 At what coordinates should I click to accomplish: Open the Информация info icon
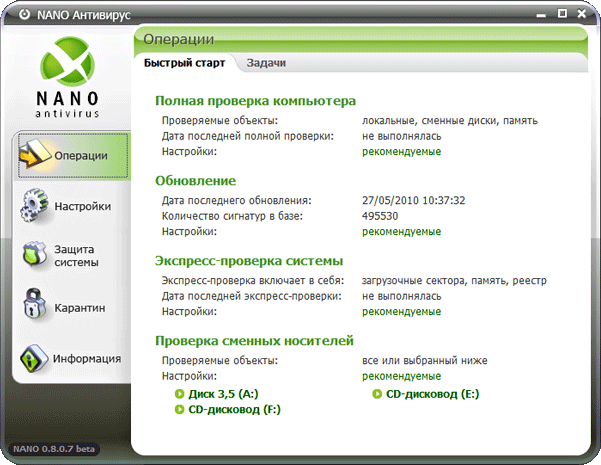point(36,357)
